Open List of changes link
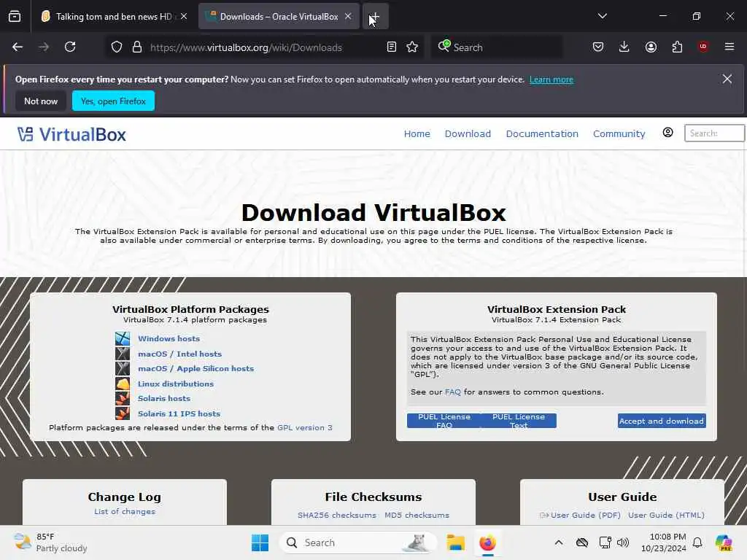747x560 pixels. click(125, 511)
